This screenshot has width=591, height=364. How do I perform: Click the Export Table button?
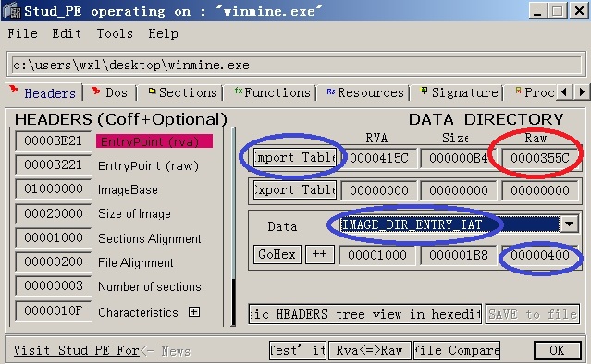coord(295,190)
